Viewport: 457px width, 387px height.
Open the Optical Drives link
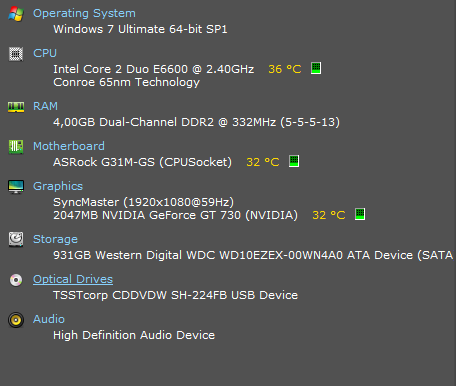coord(73,279)
